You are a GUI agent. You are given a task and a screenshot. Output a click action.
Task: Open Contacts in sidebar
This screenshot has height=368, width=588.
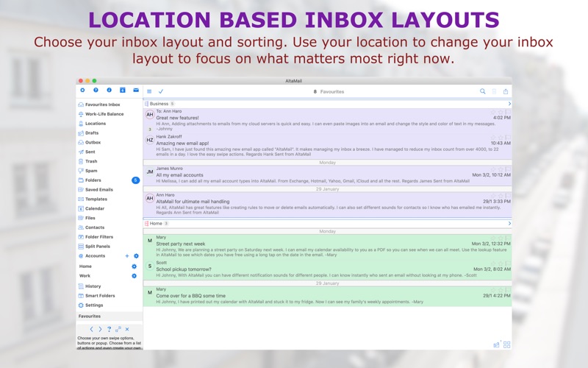[91, 227]
